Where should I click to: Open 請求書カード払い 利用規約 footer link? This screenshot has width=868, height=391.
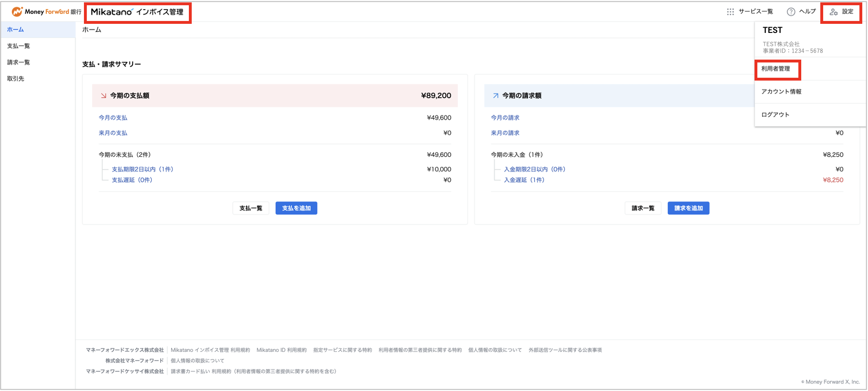pyautogui.click(x=254, y=371)
